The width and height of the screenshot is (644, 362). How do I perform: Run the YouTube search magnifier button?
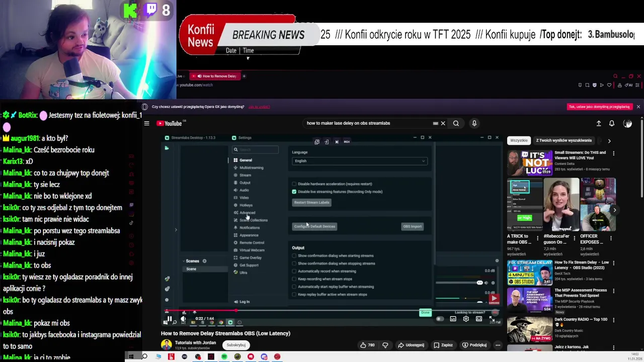(456, 123)
